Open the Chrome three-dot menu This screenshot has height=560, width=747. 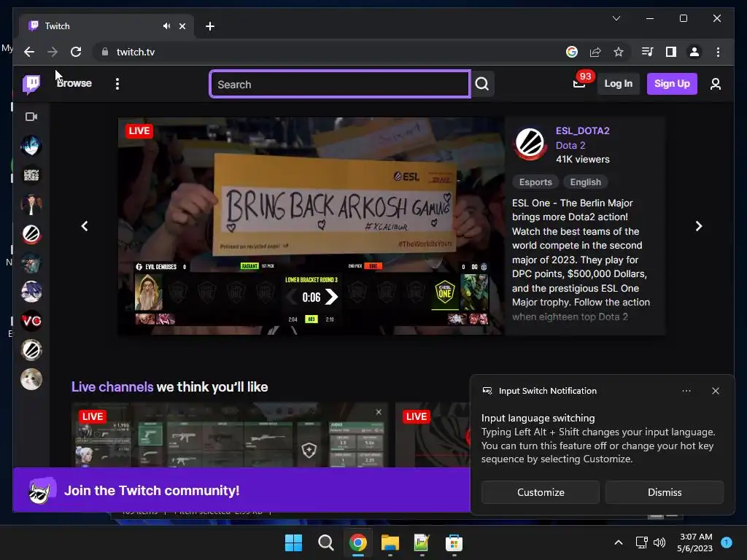[x=718, y=52]
